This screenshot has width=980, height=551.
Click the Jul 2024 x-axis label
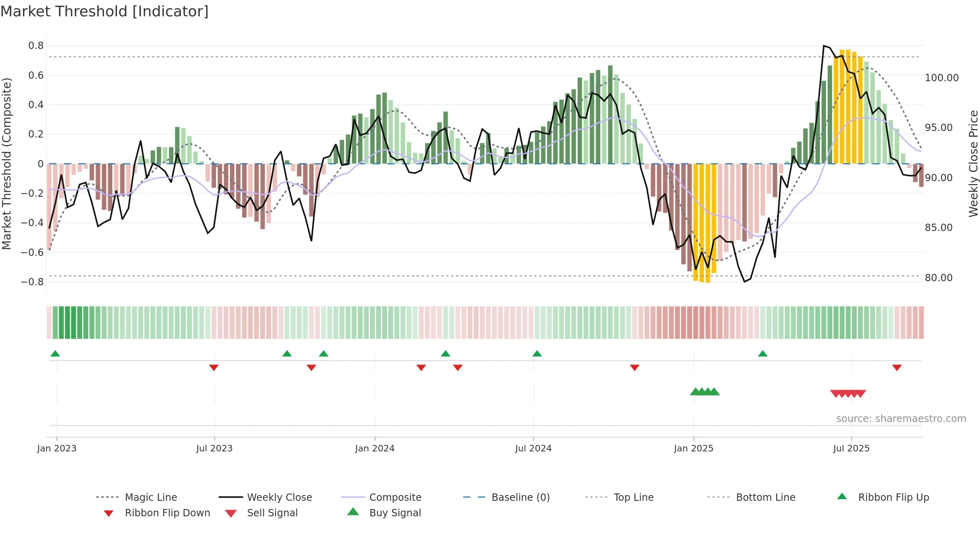533,449
